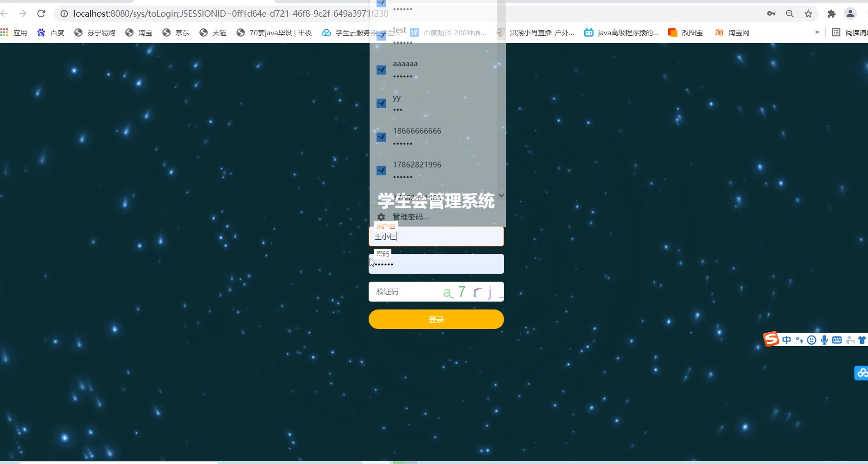Open the 淘宝 bookmark
Screen dimensions: 868x464
pos(139,32)
